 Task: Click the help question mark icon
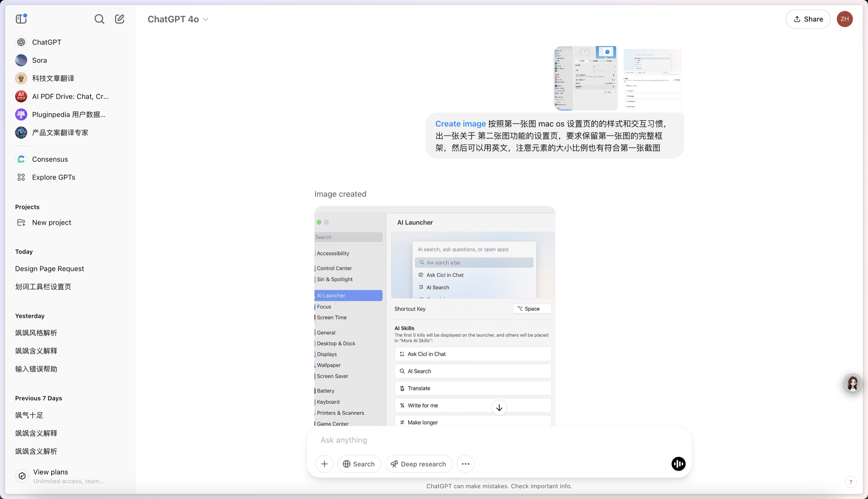pos(851,482)
